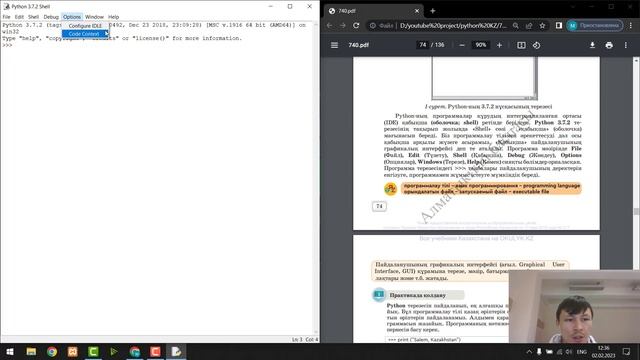Select the Code Context menu entry
Screen dimensions: 640x360
point(85,34)
